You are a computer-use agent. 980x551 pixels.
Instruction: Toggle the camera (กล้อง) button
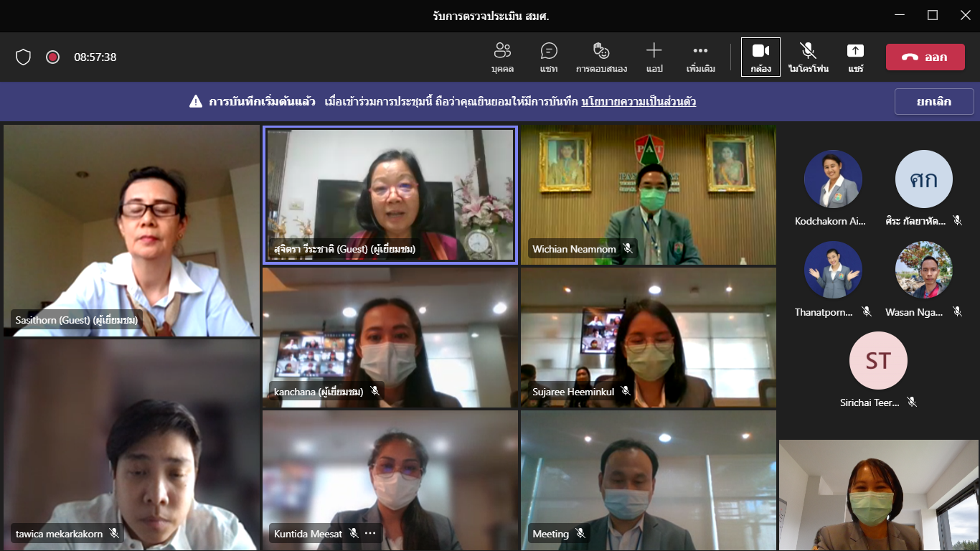760,57
